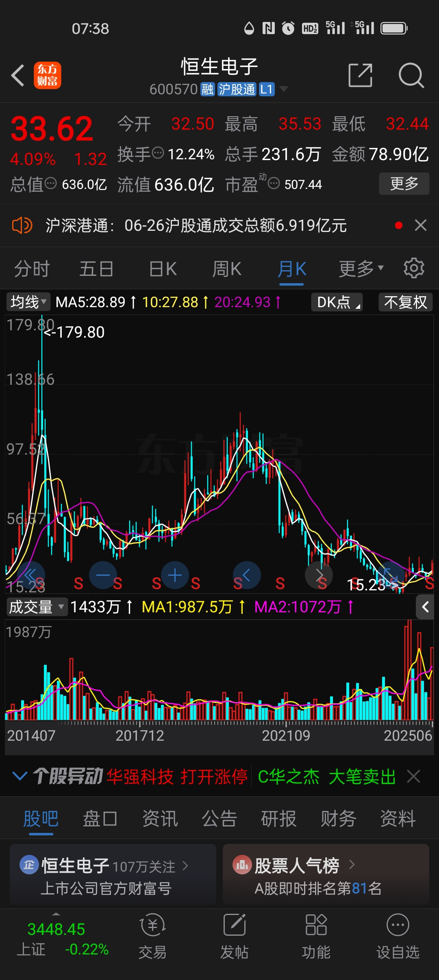Show info for 换手 turnover icon

click(x=158, y=153)
